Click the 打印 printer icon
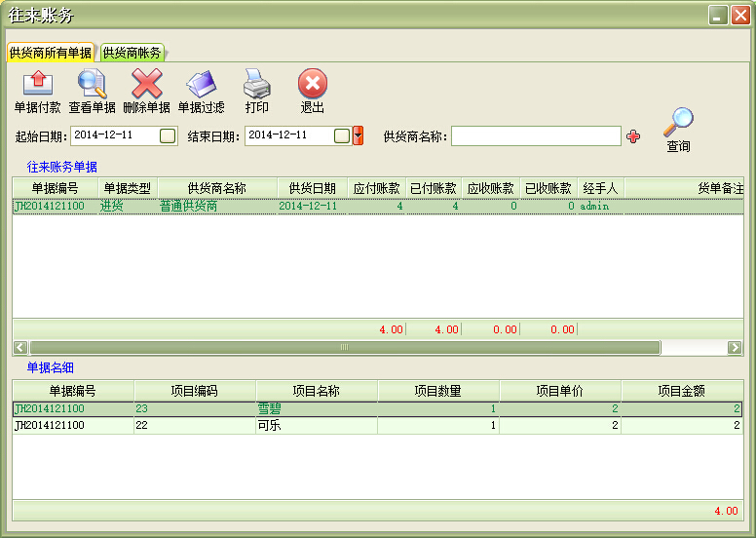 [x=256, y=86]
